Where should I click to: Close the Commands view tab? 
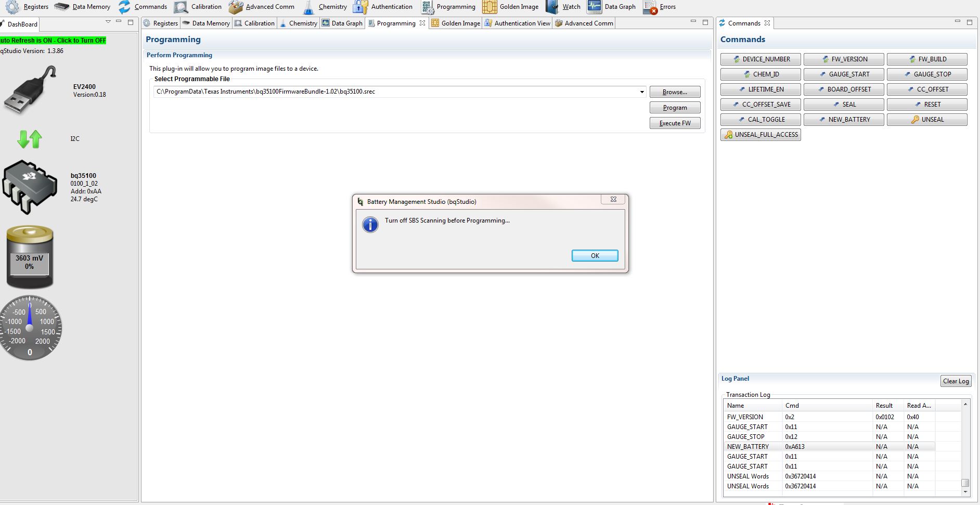coord(767,23)
